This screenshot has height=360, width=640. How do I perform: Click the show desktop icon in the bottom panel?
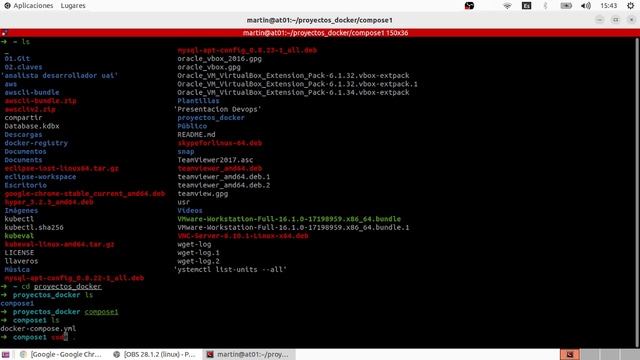[5, 354]
